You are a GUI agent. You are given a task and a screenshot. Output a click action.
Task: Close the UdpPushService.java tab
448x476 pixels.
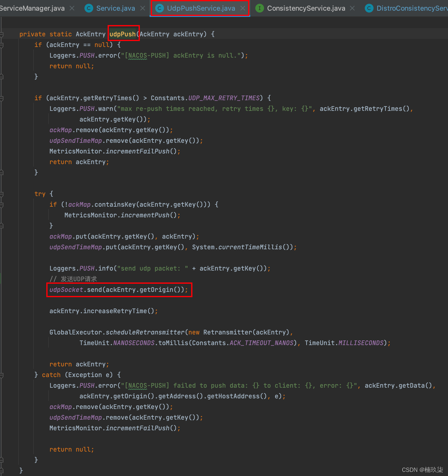pos(243,8)
